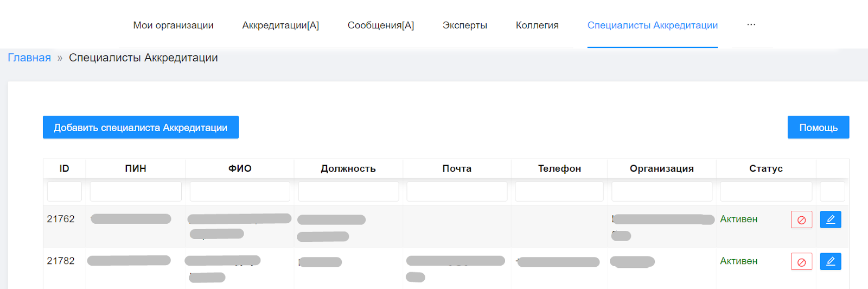The width and height of the screenshot is (868, 289).
Task: Open Коллегия tab
Action: click(x=537, y=26)
